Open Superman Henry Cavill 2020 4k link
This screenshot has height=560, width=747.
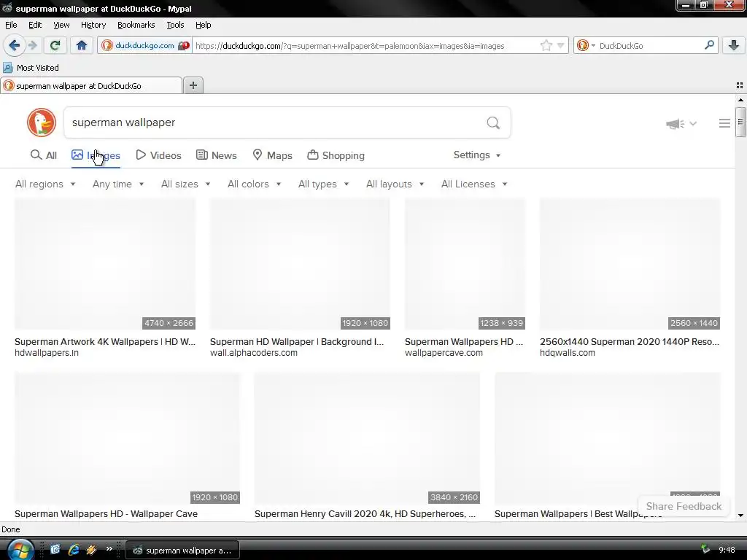point(365,514)
